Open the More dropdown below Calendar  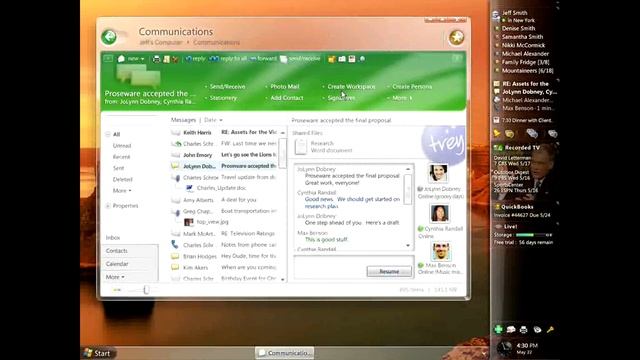(115, 277)
